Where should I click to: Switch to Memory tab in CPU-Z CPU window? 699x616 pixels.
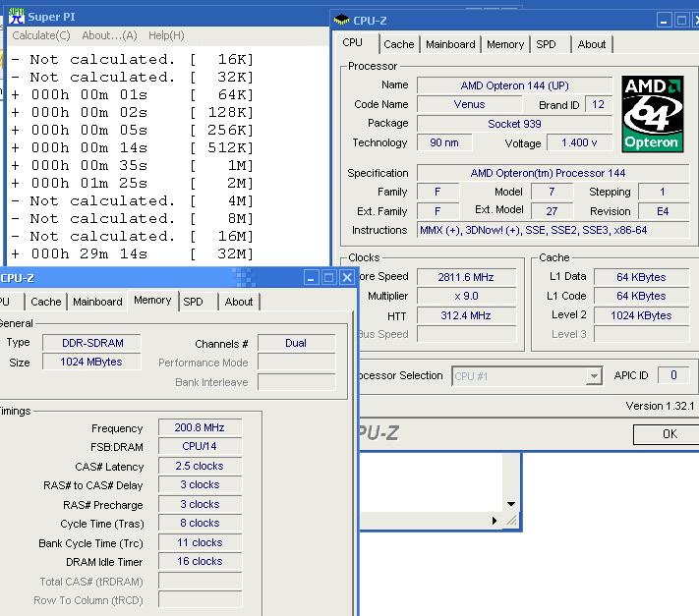pyautogui.click(x=505, y=44)
